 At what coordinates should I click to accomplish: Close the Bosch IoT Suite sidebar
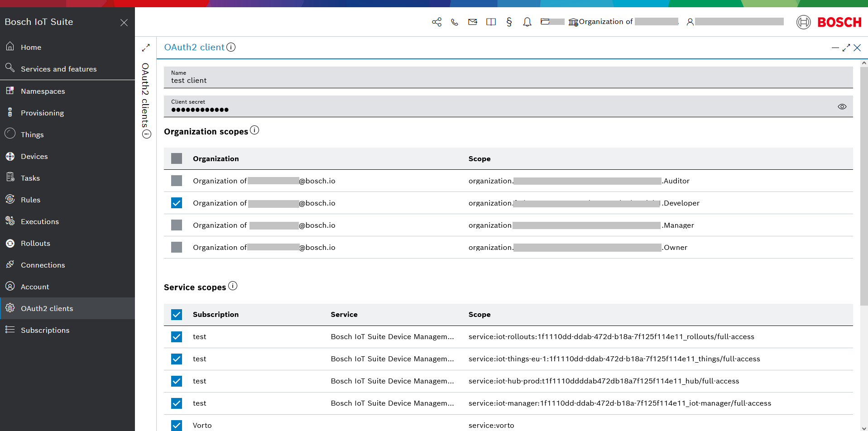pyautogui.click(x=124, y=23)
